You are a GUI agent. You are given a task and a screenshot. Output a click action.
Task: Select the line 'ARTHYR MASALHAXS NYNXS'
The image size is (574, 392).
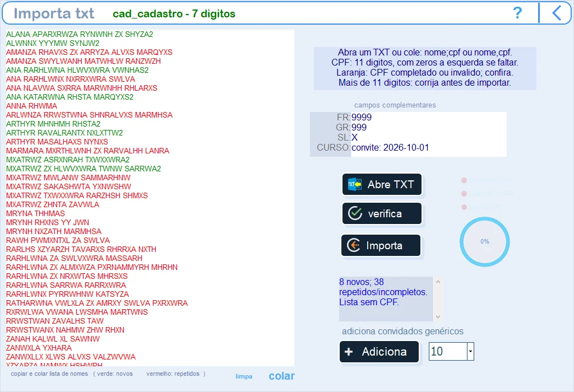tap(57, 142)
